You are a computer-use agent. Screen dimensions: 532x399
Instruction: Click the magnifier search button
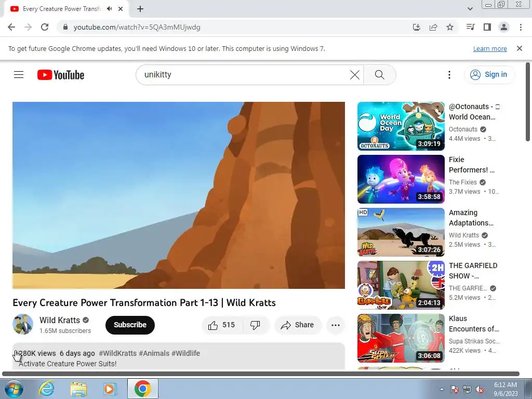click(380, 75)
